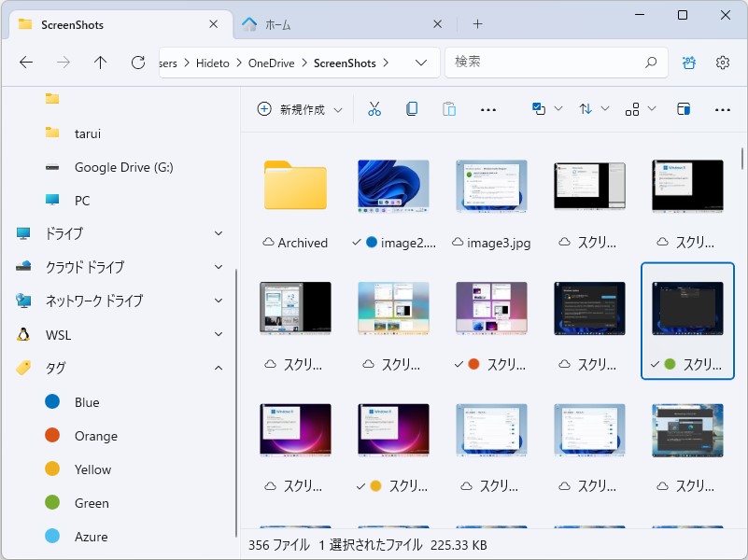Toggle the details pane icon

[684, 108]
